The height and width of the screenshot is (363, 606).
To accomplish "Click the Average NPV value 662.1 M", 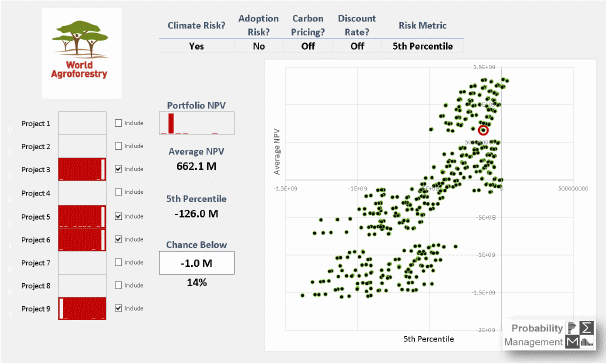I will coord(196,166).
